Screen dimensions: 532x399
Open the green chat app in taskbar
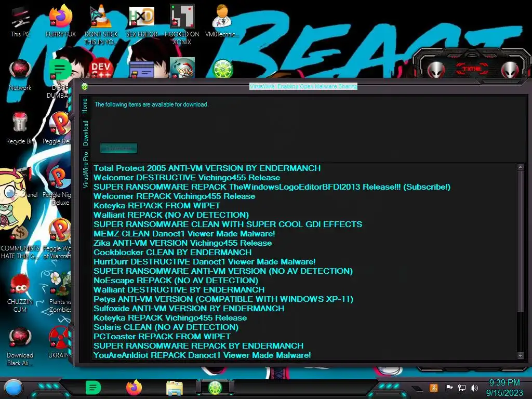(x=94, y=388)
